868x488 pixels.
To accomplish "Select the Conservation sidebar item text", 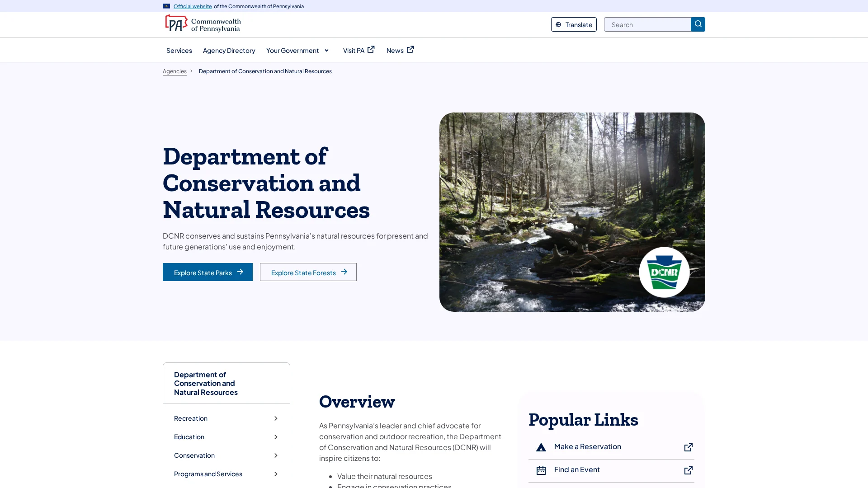I will click(194, 455).
